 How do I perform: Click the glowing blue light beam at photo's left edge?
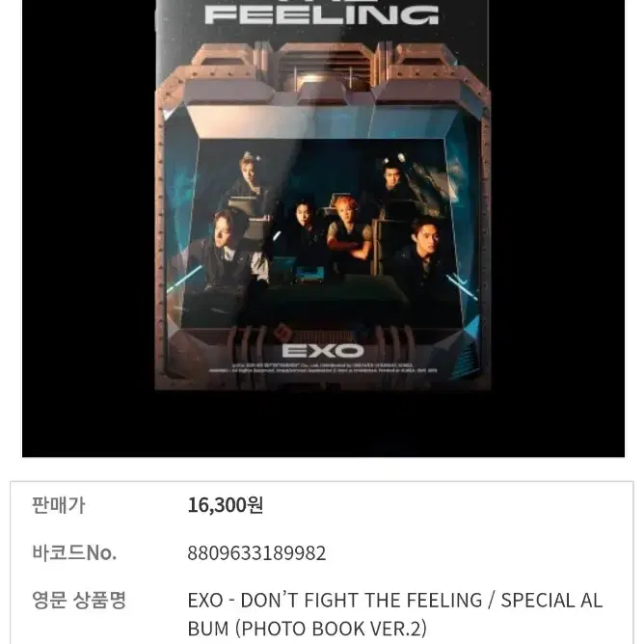185,279
